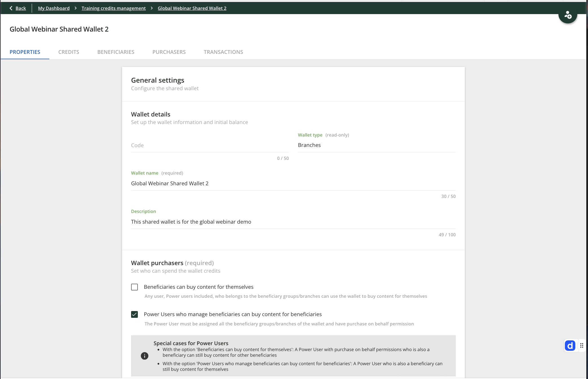Click the six-dot drag handle icon

582,345
